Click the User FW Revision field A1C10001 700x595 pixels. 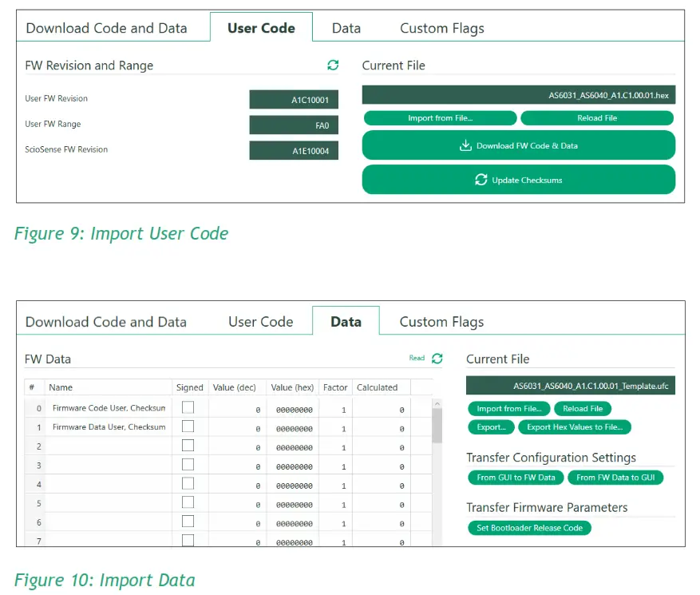point(294,100)
